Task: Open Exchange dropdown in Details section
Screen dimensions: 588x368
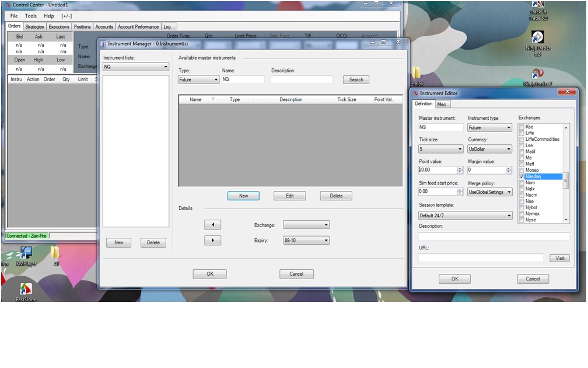Action: click(x=306, y=224)
